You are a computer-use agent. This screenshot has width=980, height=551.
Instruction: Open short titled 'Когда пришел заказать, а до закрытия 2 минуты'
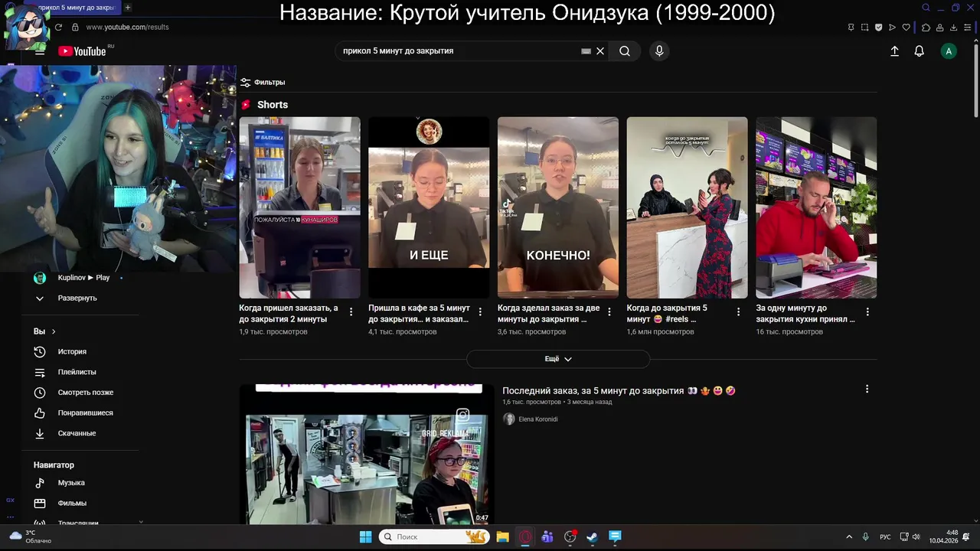[x=289, y=313]
